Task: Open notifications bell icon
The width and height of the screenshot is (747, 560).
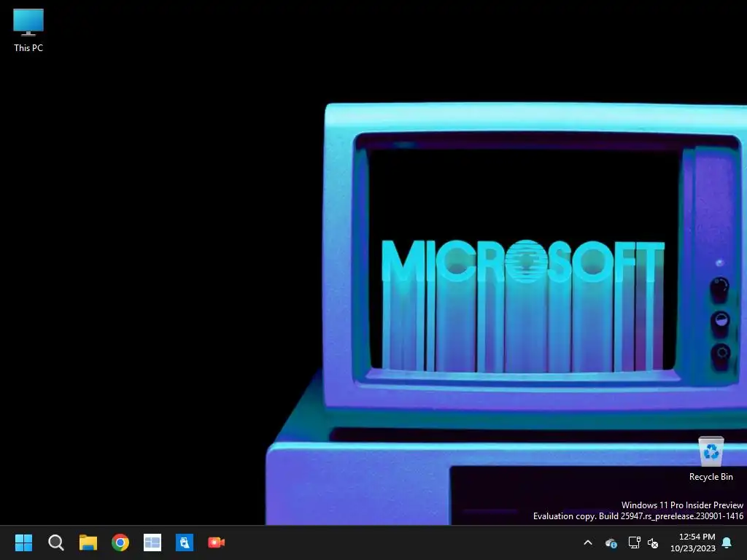Action: 727,542
